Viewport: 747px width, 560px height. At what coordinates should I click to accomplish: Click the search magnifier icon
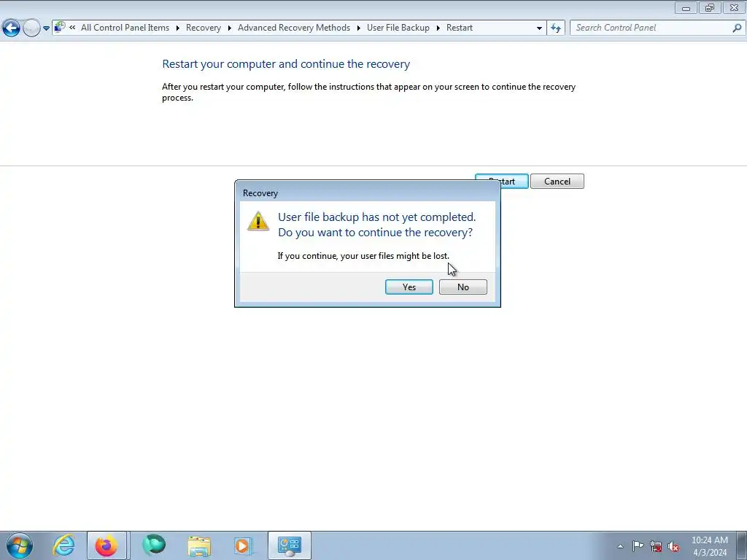point(737,28)
